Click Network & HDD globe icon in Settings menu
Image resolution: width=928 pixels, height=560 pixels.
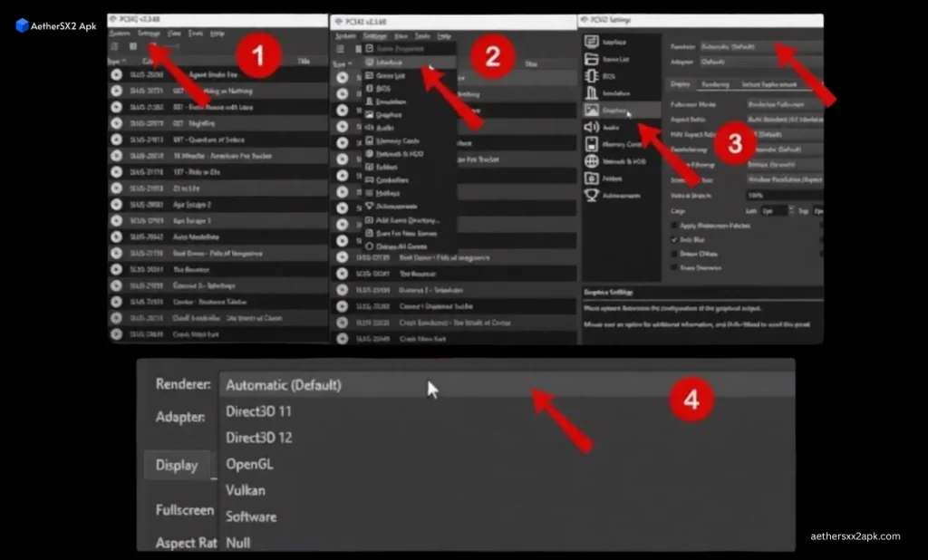point(370,153)
